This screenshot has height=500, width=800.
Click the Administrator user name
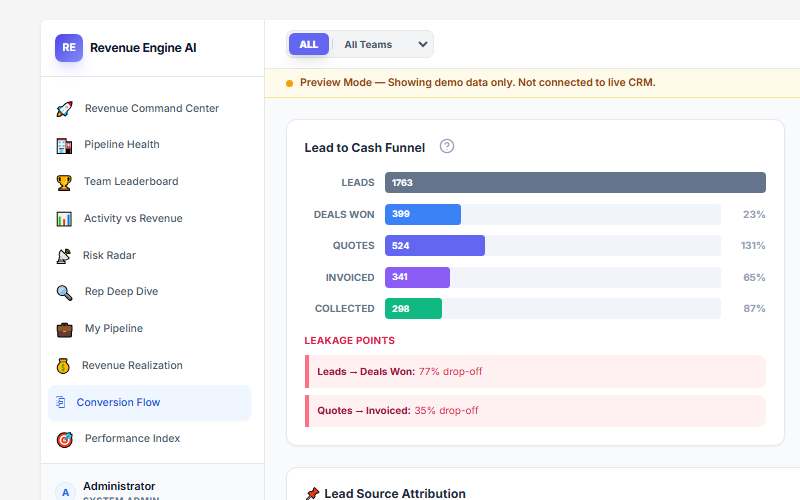[119, 486]
